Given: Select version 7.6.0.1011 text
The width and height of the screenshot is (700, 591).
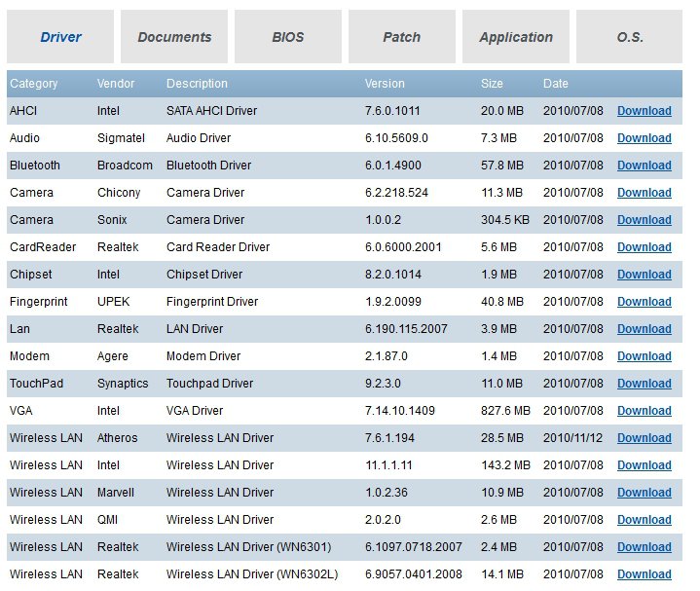Looking at the screenshot, I should (392, 111).
